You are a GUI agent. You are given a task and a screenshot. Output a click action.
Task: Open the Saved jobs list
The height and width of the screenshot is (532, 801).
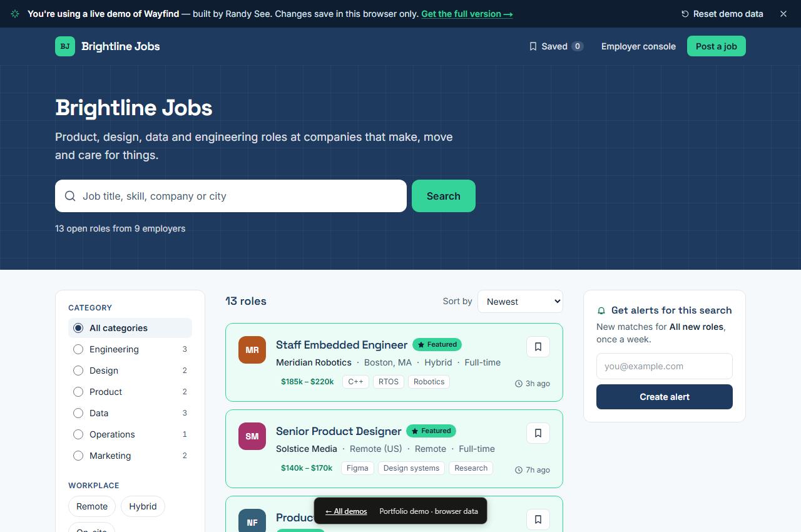tap(556, 46)
